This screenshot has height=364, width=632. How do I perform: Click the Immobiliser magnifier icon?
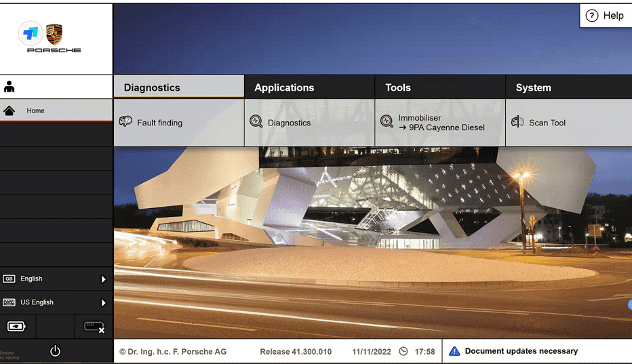387,121
